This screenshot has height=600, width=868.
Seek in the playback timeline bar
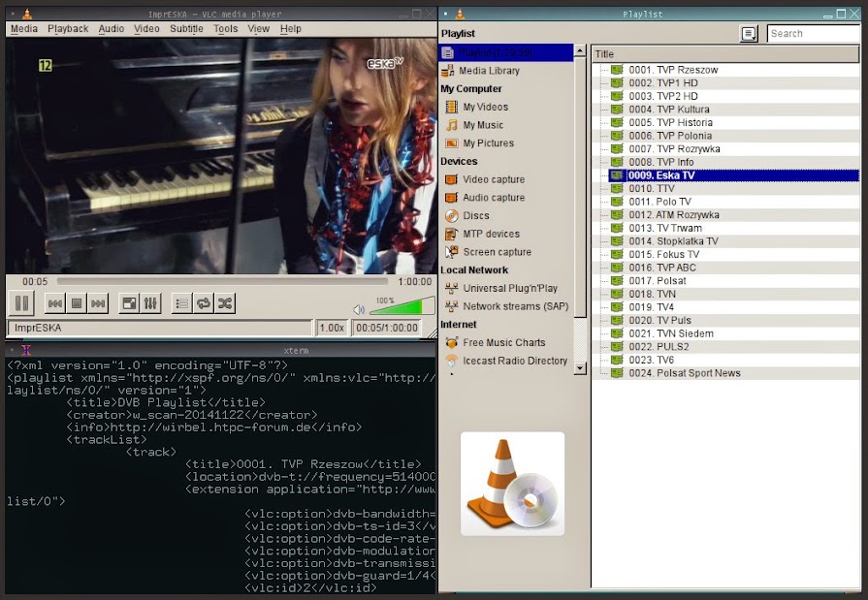point(222,281)
